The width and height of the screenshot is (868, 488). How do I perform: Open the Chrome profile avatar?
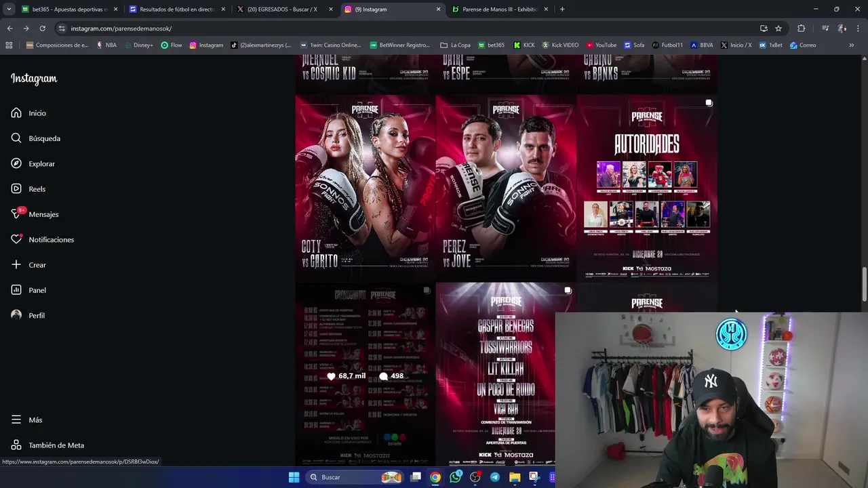pos(842,28)
